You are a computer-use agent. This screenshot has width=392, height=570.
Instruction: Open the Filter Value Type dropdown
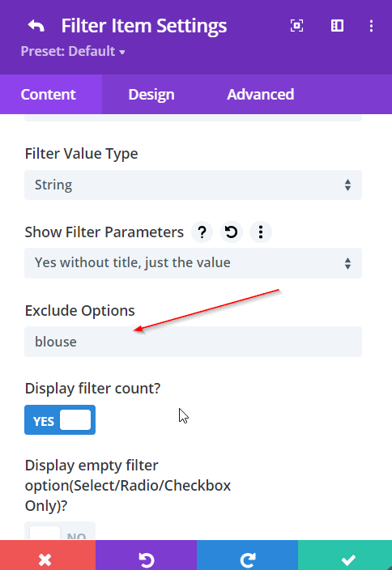(x=193, y=185)
